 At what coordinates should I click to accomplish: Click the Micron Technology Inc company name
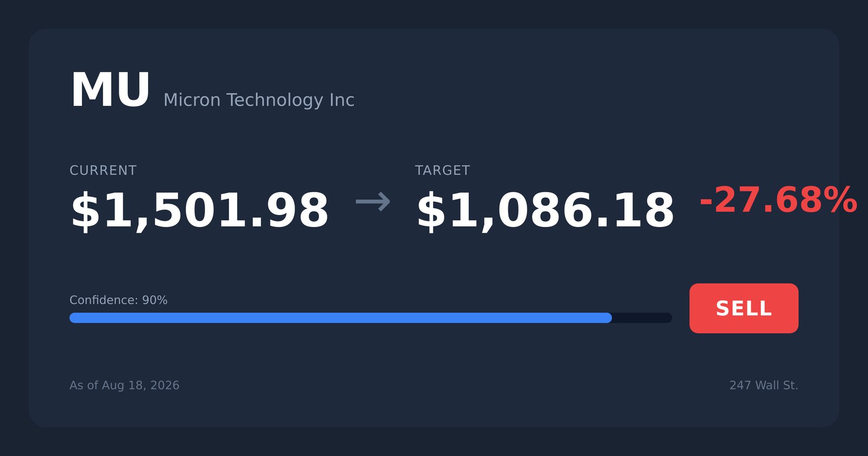(259, 100)
